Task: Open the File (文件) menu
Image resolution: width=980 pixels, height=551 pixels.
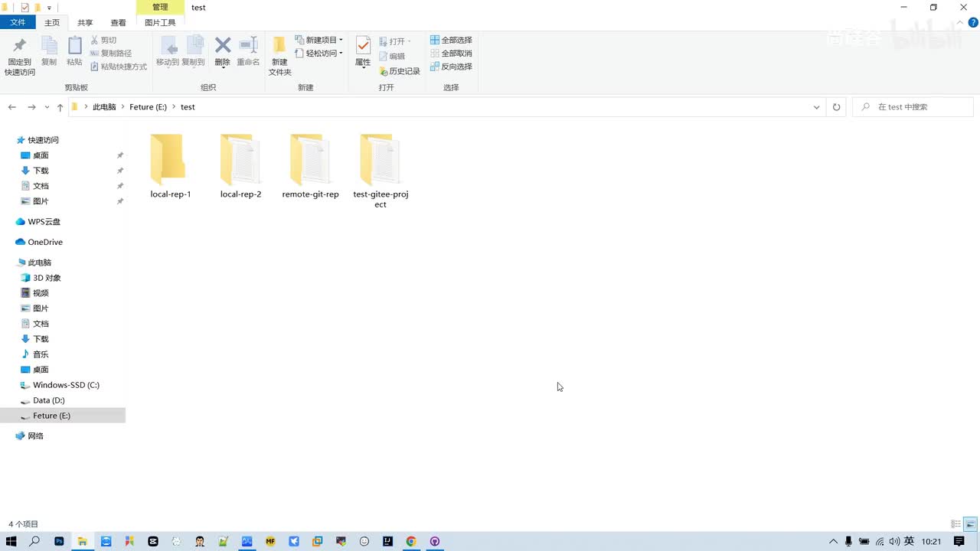Action: [x=18, y=23]
